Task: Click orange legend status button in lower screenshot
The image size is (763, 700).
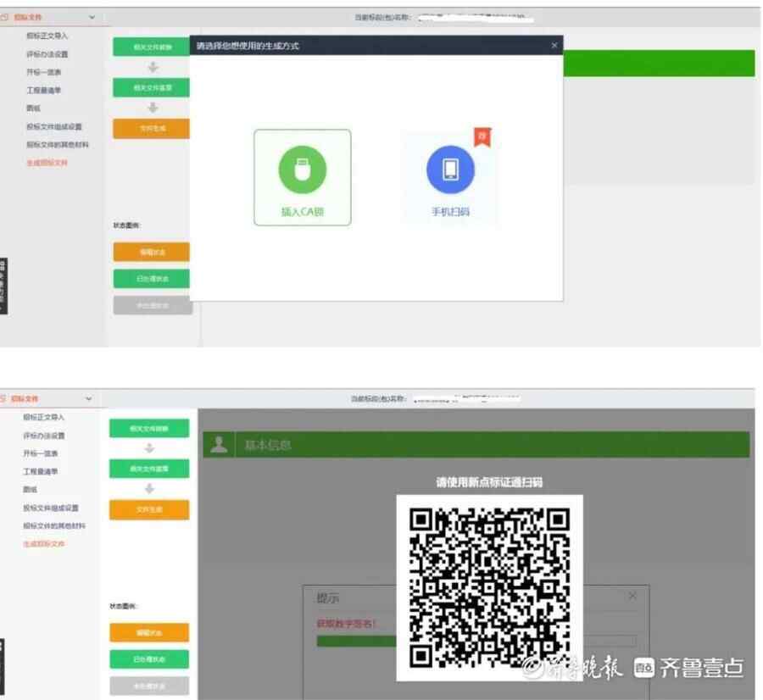Action: click(x=149, y=633)
